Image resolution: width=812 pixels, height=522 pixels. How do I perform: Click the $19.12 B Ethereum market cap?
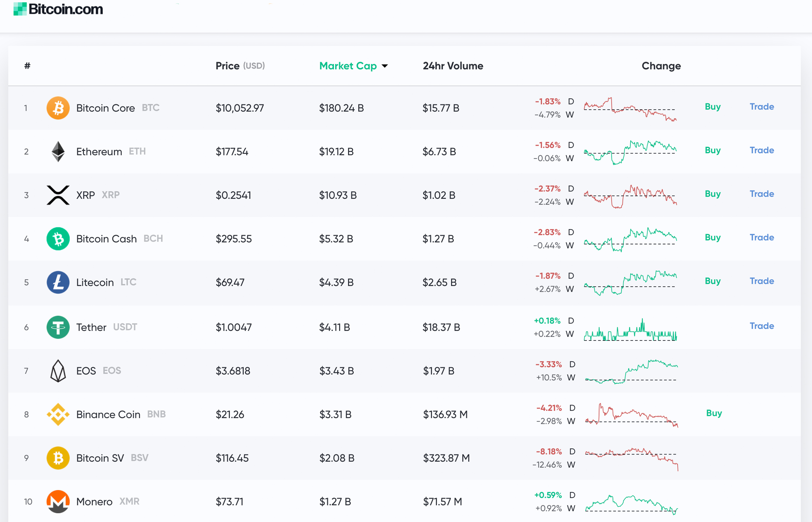coord(336,151)
